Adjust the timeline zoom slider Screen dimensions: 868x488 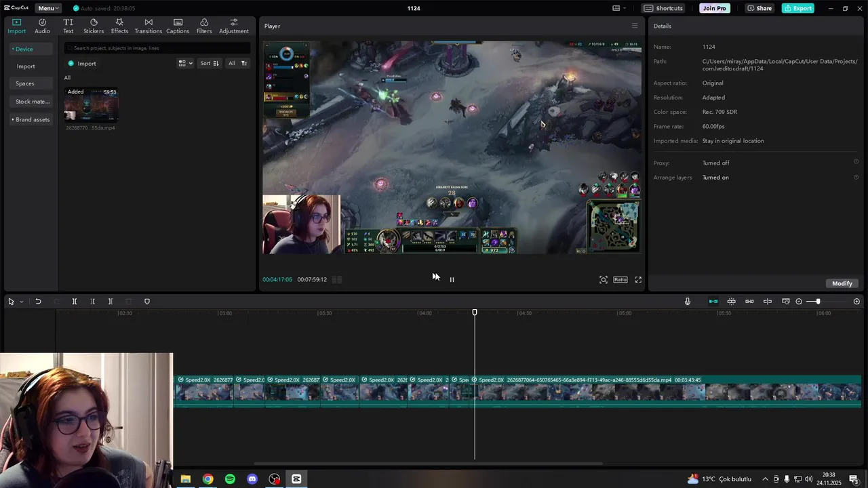[818, 302]
